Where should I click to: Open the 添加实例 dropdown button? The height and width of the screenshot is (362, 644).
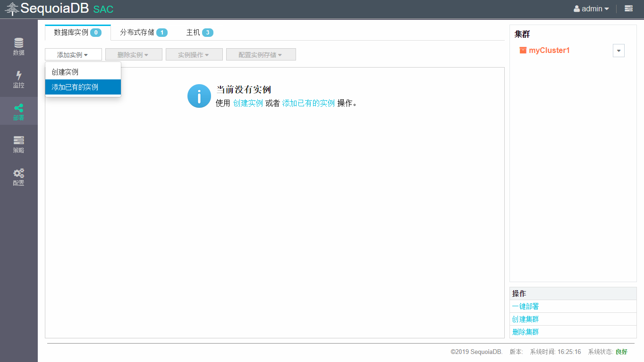73,54
